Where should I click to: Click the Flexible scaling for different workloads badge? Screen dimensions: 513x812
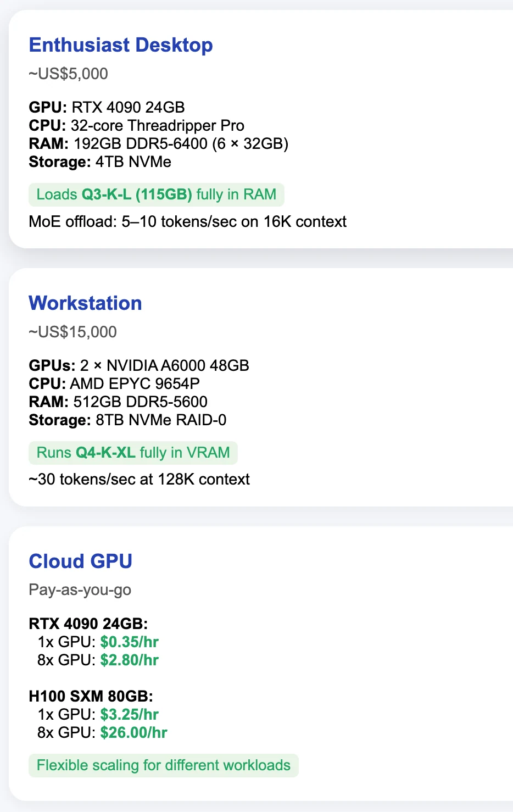[x=164, y=765]
